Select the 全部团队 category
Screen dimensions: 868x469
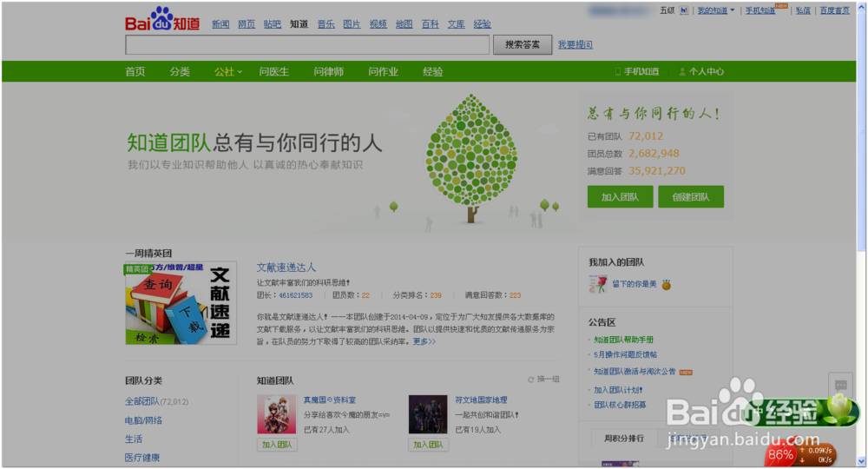point(142,401)
